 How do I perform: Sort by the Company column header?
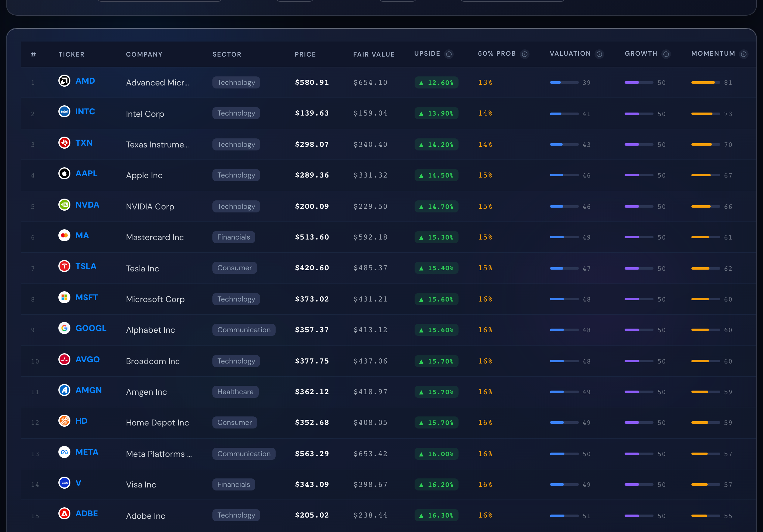click(x=144, y=54)
